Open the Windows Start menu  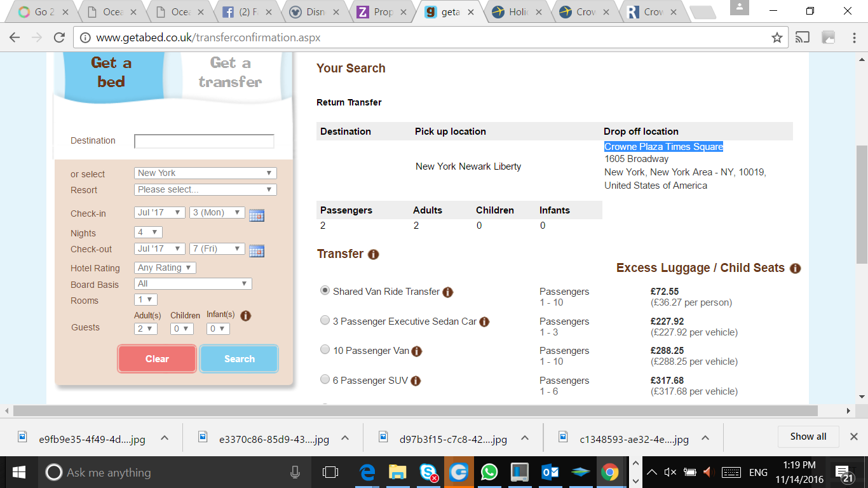click(18, 472)
